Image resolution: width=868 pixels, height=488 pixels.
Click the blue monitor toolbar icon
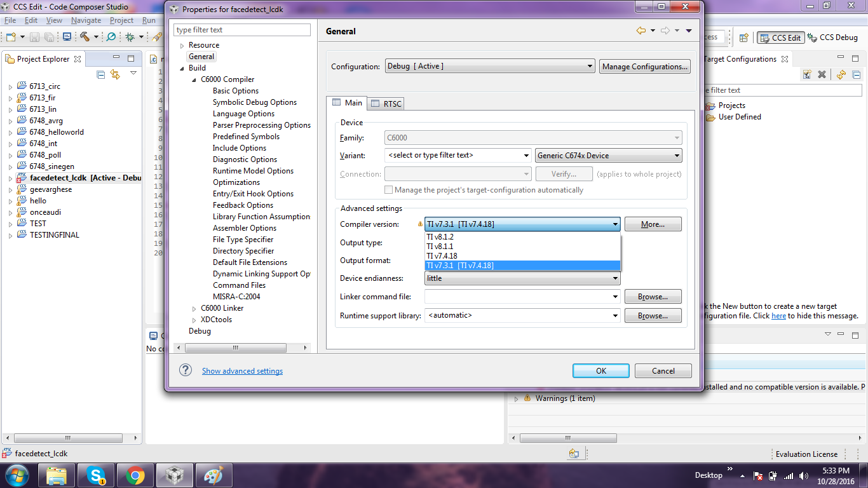pyautogui.click(x=67, y=37)
